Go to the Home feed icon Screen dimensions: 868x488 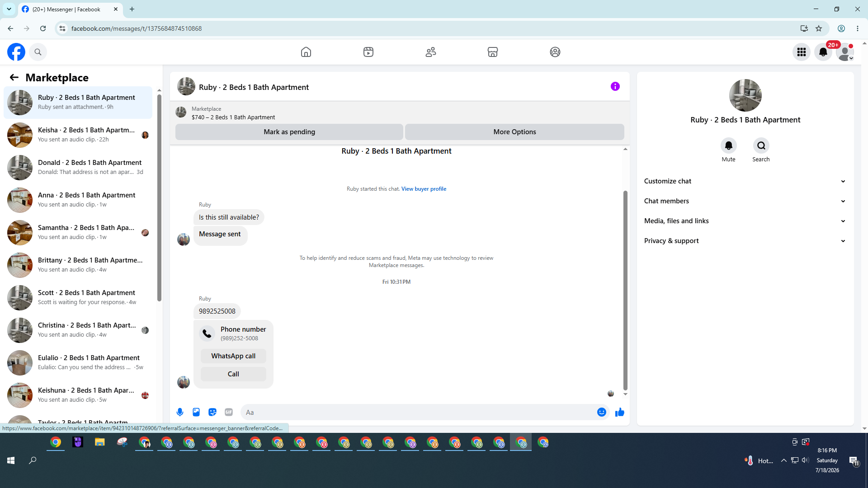306,52
